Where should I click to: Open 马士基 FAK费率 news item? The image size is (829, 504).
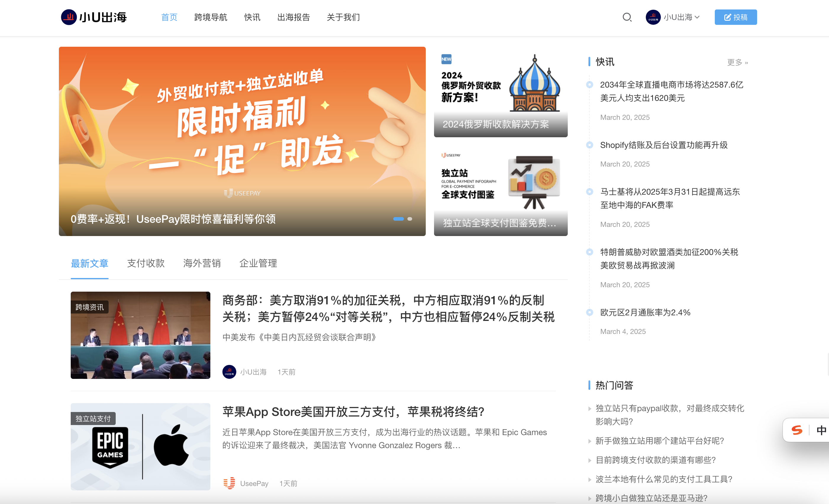670,198
